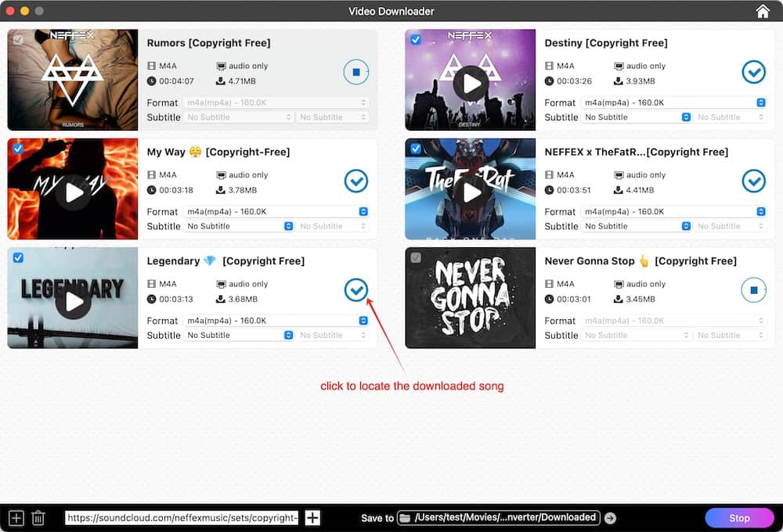The width and height of the screenshot is (783, 532).
Task: Stop downloading Rumors [Copyright Free]
Action: coord(355,71)
